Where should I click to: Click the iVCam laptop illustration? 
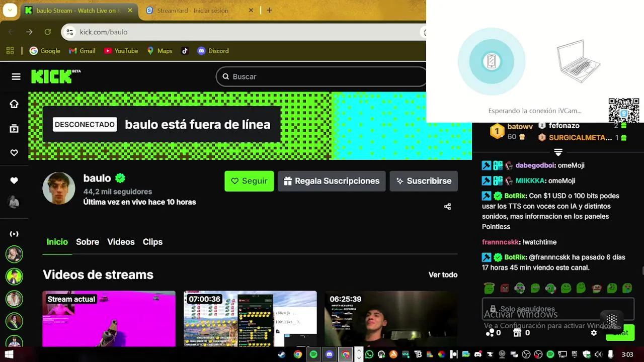click(579, 61)
